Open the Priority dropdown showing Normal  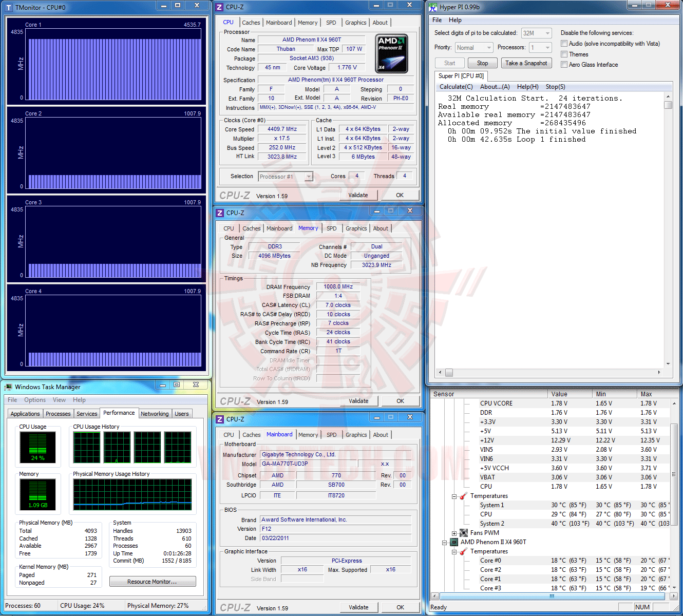474,48
